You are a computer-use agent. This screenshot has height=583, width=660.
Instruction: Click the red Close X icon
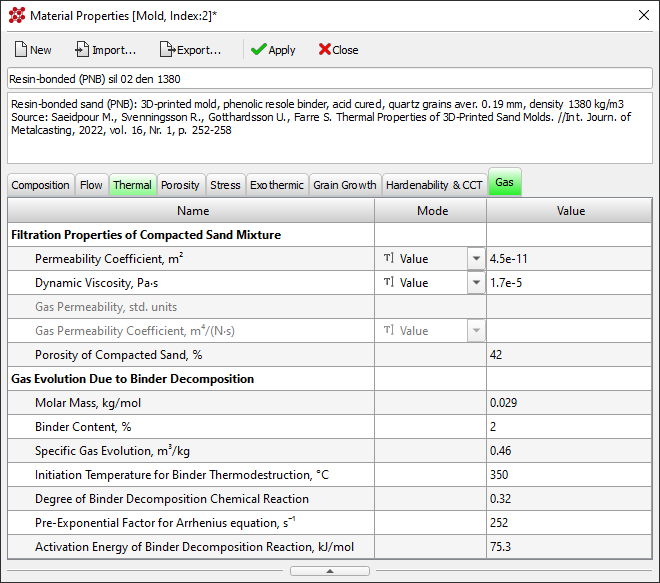[x=324, y=50]
